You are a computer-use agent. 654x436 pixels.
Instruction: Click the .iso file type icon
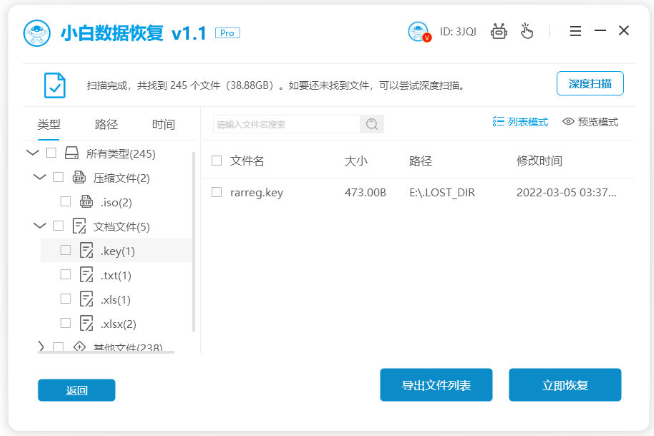(x=86, y=202)
